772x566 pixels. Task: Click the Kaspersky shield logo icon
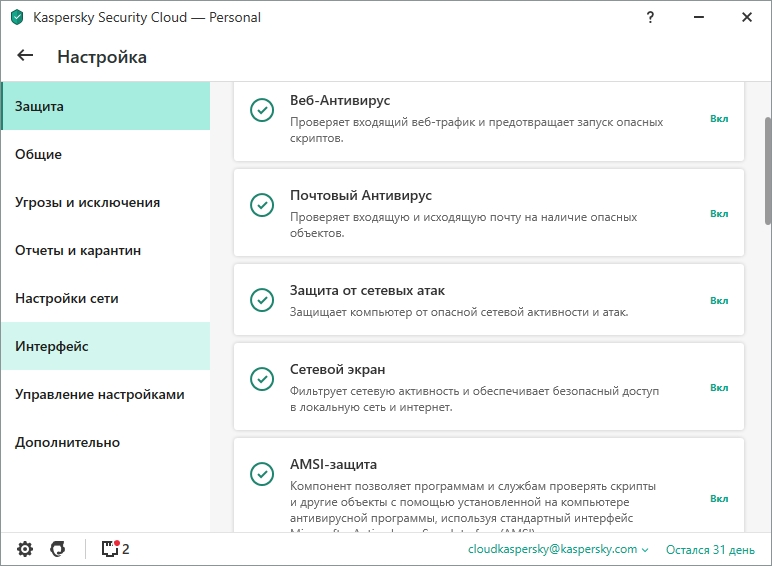(17, 18)
